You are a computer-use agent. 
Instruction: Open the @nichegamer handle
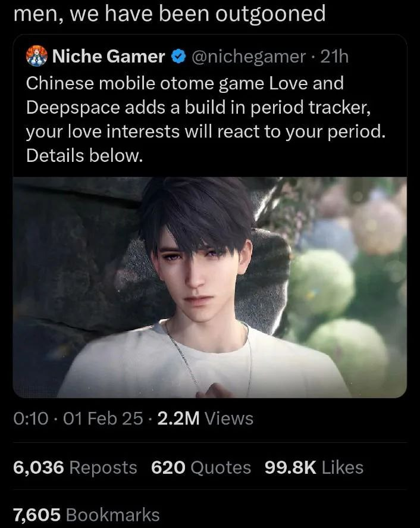249,57
